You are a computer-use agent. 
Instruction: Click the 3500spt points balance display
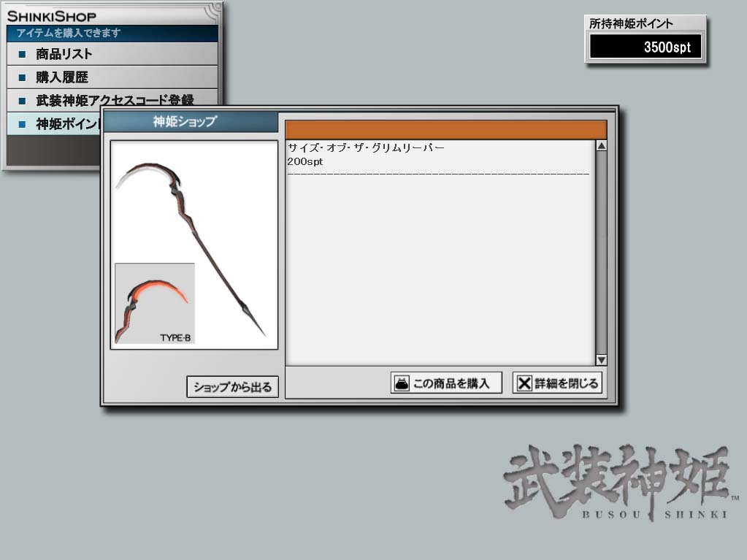click(x=646, y=47)
